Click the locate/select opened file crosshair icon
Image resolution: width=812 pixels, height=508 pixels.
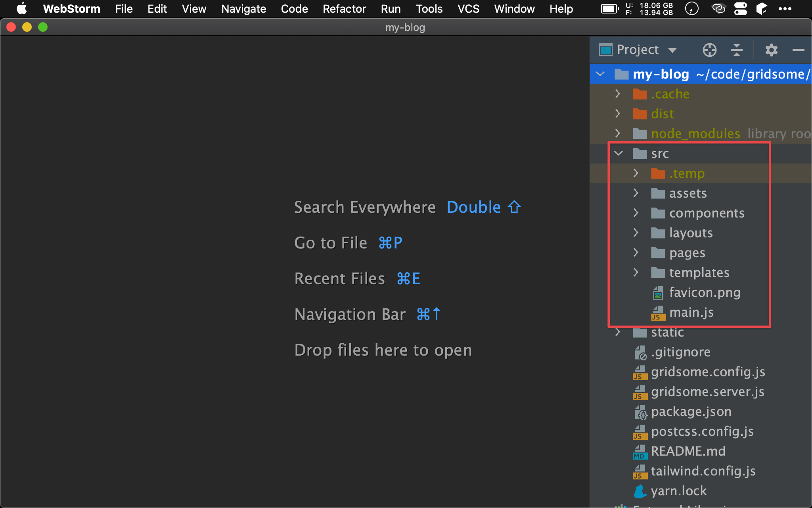pyautogui.click(x=710, y=50)
